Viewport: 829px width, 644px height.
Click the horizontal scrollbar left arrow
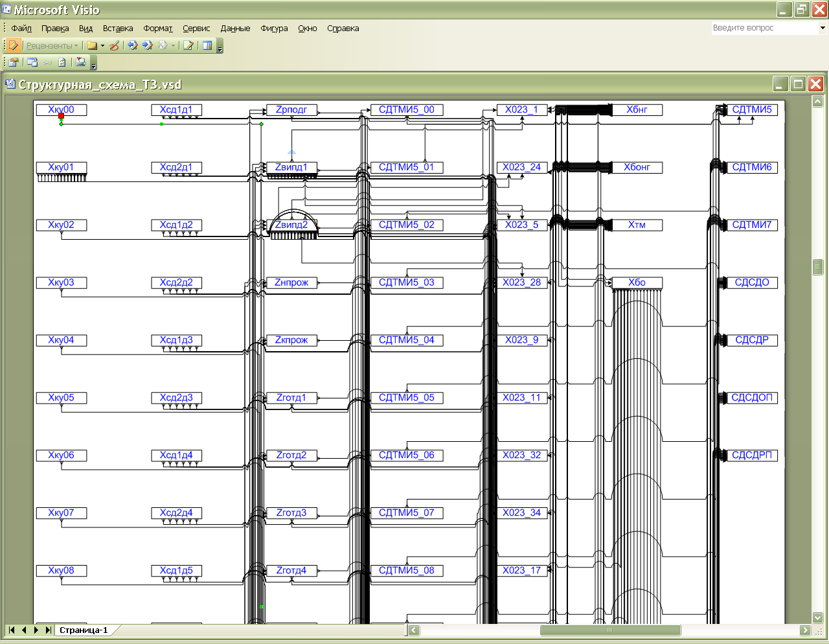click(x=414, y=630)
